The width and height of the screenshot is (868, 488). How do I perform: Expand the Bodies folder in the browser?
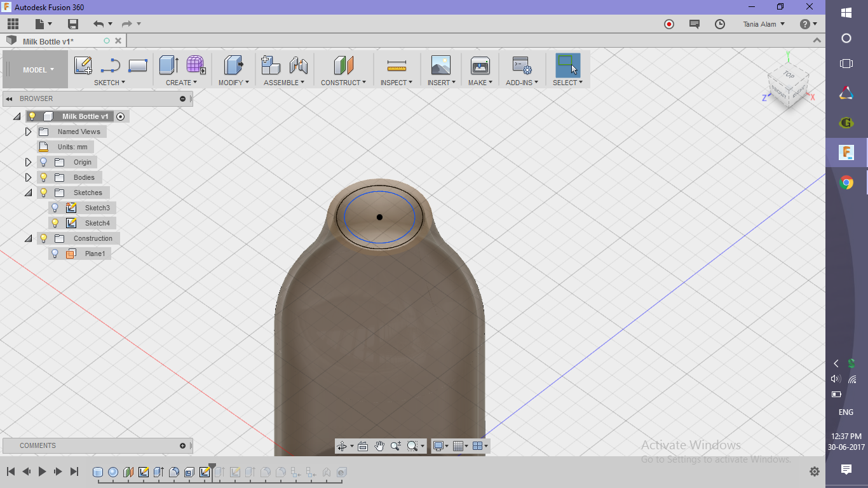[28, 177]
